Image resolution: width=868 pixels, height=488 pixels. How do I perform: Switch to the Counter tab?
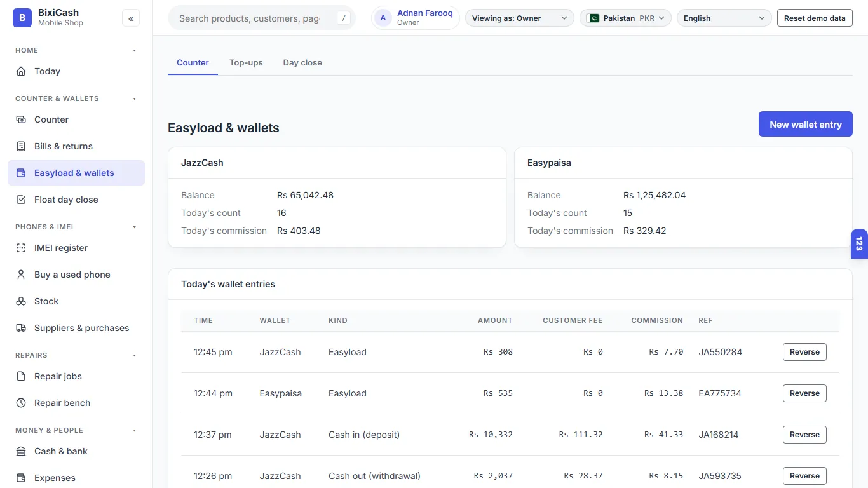[193, 63]
